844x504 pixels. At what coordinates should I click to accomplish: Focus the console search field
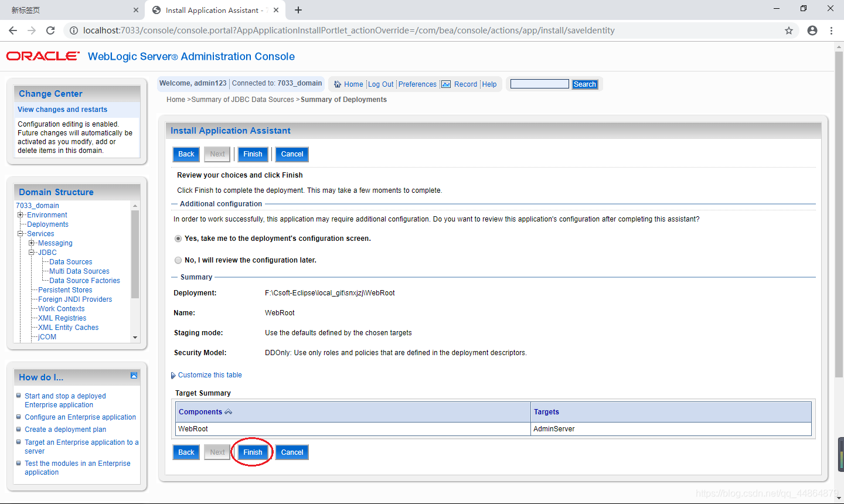pyautogui.click(x=540, y=84)
